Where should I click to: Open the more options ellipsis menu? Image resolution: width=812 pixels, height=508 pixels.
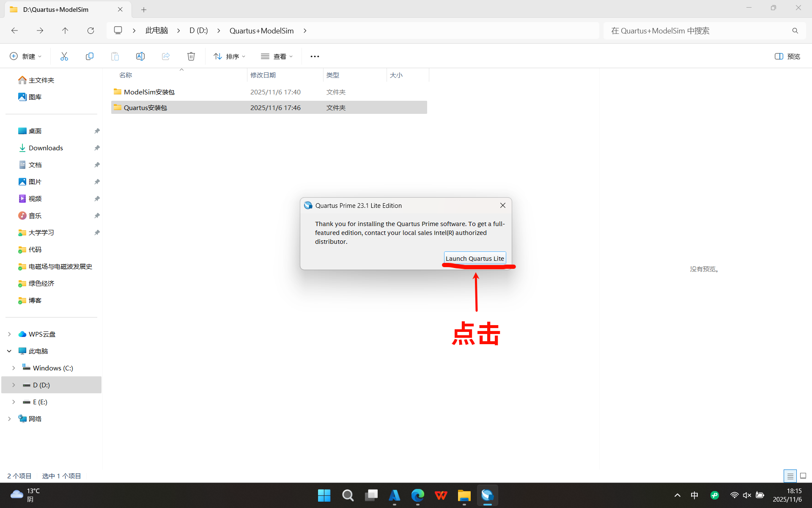[315, 56]
